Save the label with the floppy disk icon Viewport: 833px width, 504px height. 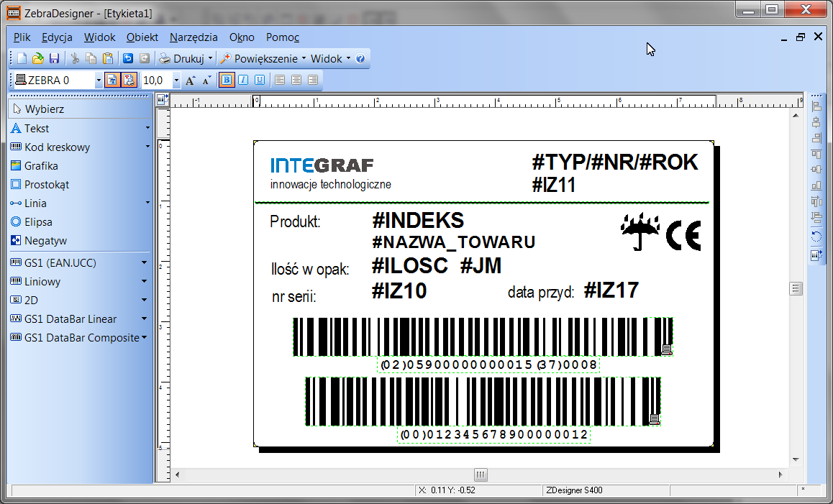click(54, 58)
